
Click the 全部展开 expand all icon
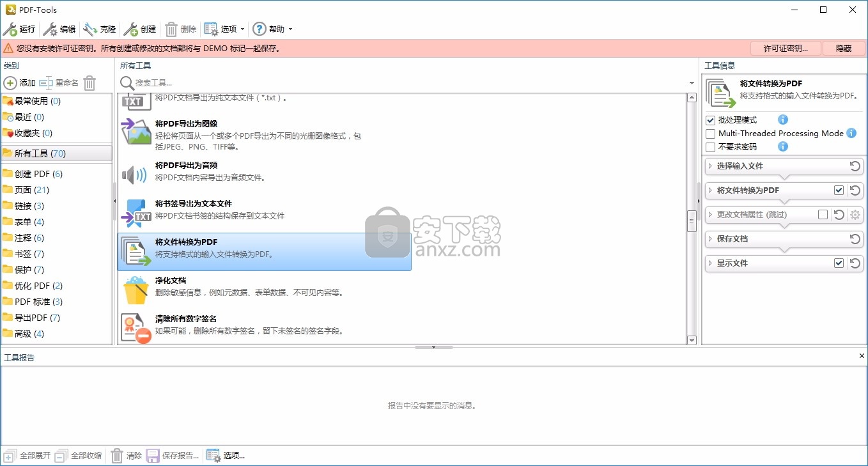pos(10,456)
